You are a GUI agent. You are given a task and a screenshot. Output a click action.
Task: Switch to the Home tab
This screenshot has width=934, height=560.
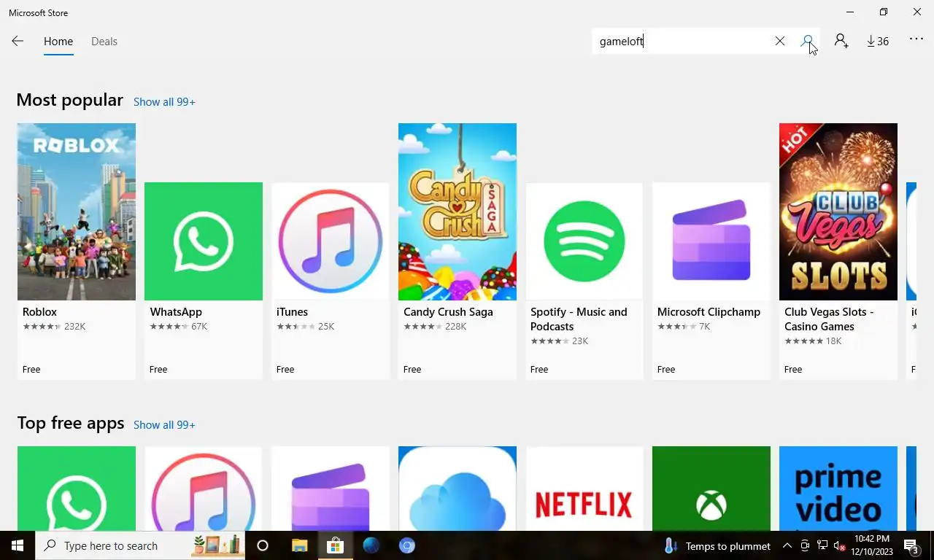(58, 42)
